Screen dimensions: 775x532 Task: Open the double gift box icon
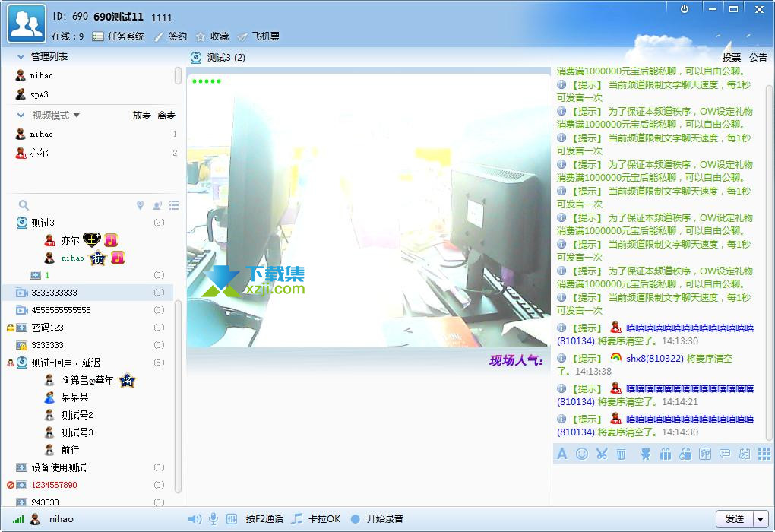click(x=685, y=454)
